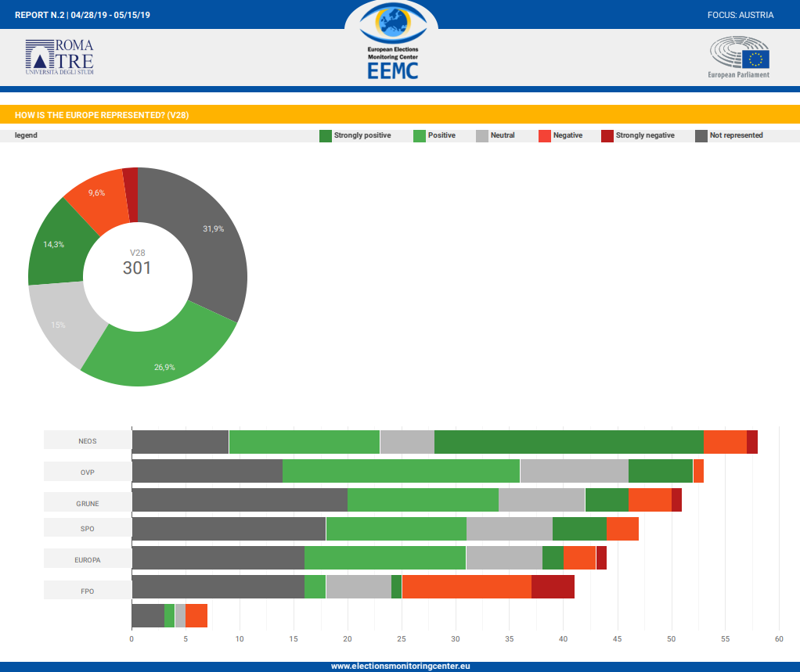Select the Positive legend color square
Screen dimensions: 800x672
click(419, 136)
